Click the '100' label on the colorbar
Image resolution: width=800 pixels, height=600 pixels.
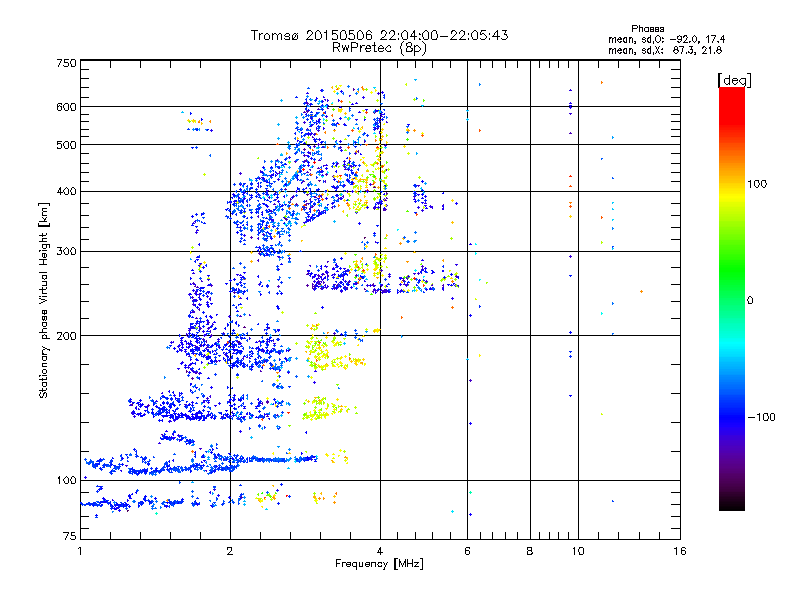[757, 184]
